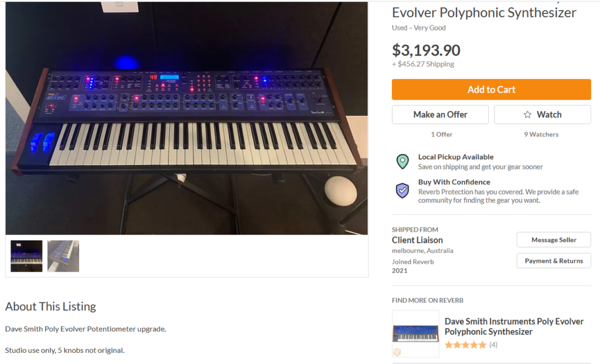600x364 pixels.
Task: Click the five-star rating on Poly Evolver
Action: coord(465,345)
